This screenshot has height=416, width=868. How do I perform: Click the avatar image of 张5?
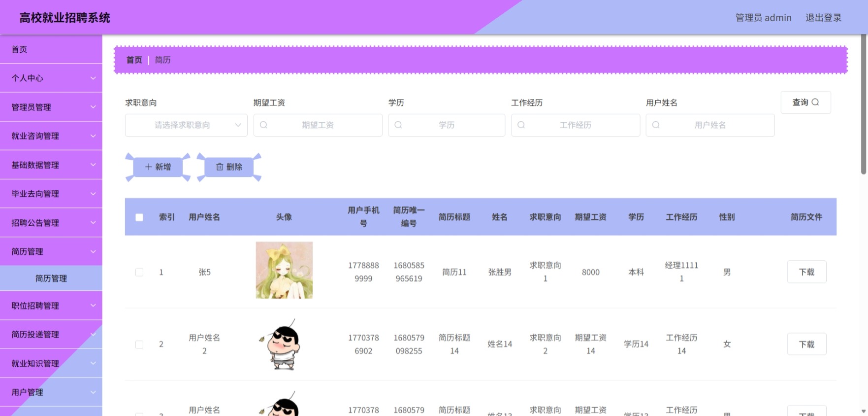click(284, 270)
